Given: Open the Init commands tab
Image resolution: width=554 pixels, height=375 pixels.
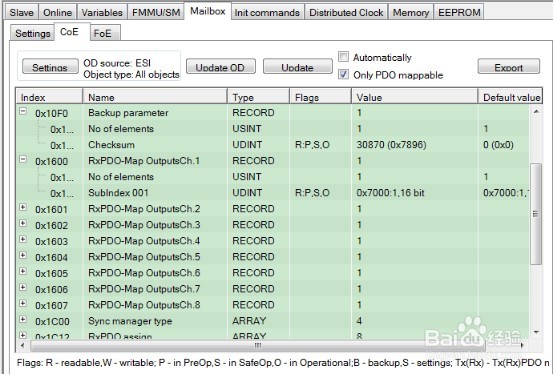Looking at the screenshot, I should point(267,12).
